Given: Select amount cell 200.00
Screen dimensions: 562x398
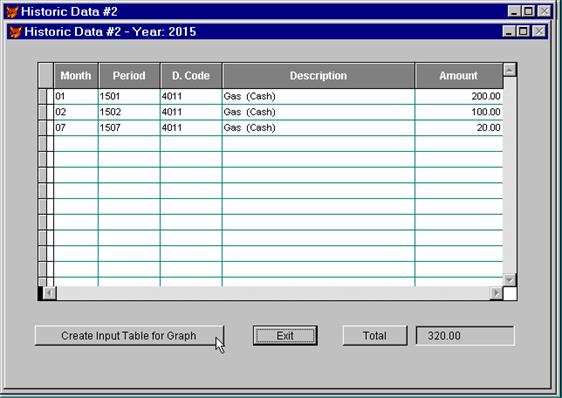Looking at the screenshot, I should (x=459, y=96).
